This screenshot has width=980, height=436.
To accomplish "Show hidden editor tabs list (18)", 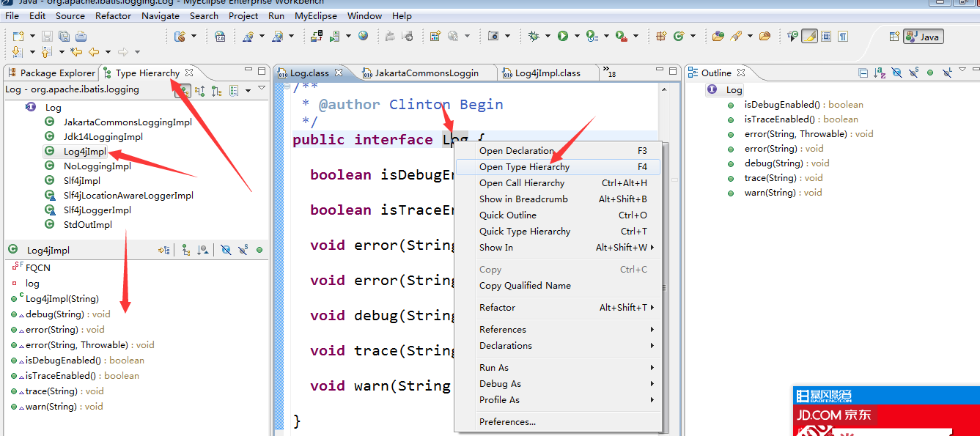I will click(x=608, y=71).
